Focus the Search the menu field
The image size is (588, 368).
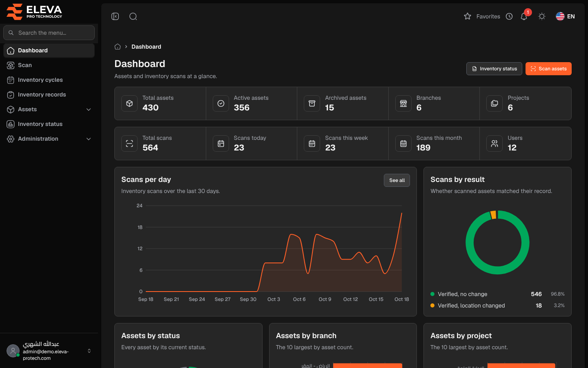coord(49,33)
